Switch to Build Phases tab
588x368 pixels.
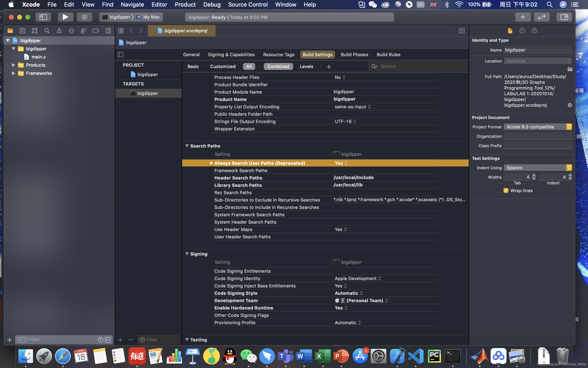point(354,55)
